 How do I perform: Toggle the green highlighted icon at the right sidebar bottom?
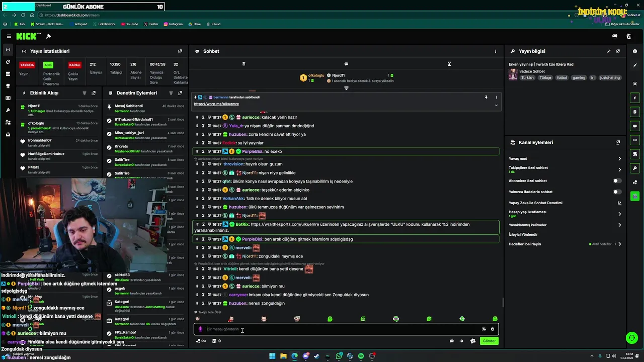635,196
